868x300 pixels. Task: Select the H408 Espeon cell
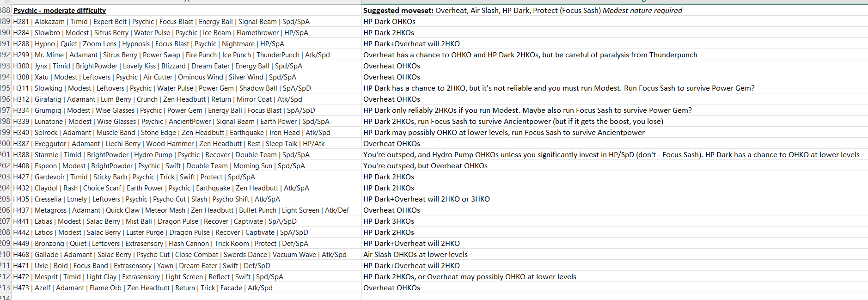tap(186, 165)
